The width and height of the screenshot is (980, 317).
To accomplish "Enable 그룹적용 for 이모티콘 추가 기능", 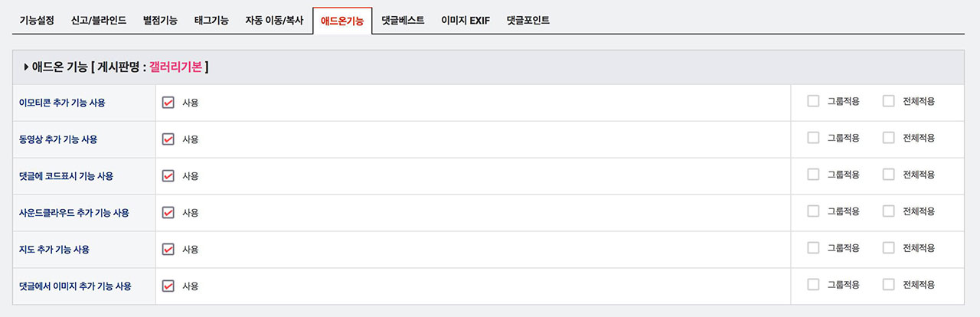I will point(813,101).
